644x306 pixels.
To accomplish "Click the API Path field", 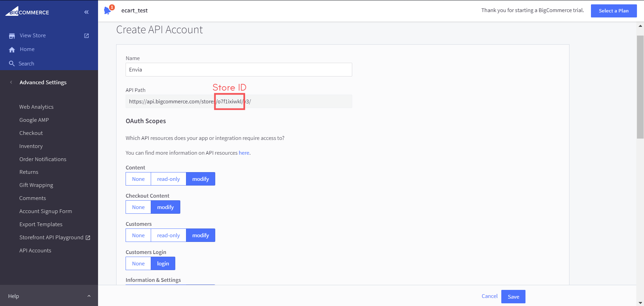I will (239, 101).
